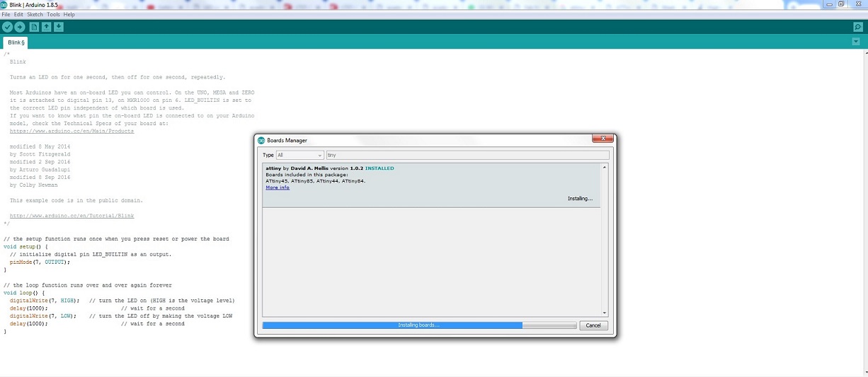Screen dimensions: 868x377
Task: Open the Type filter dropdown in Boards Manager
Action: point(300,155)
